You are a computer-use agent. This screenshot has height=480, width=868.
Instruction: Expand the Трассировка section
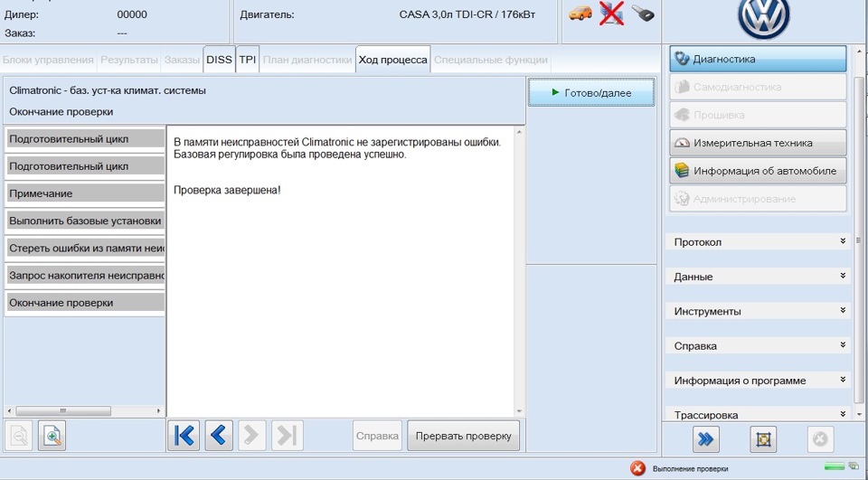[758, 415]
